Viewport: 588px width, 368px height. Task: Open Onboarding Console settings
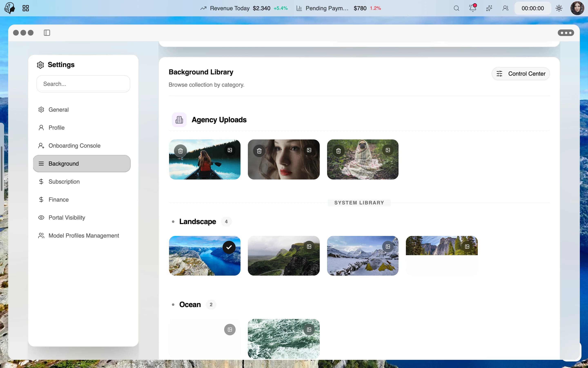tap(82, 146)
